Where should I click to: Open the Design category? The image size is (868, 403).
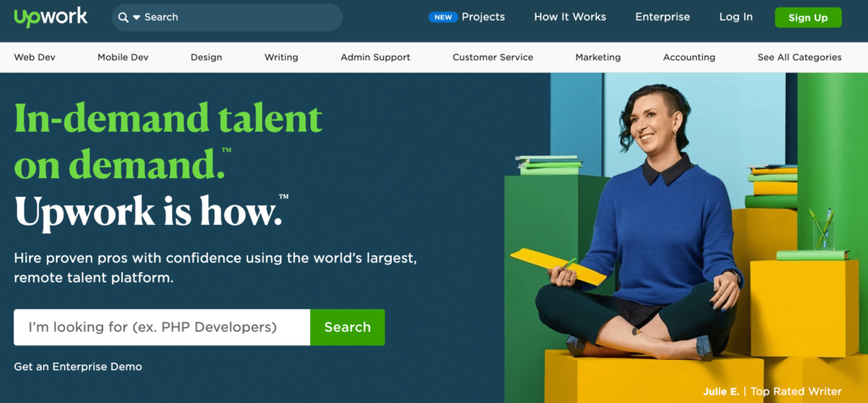point(207,57)
